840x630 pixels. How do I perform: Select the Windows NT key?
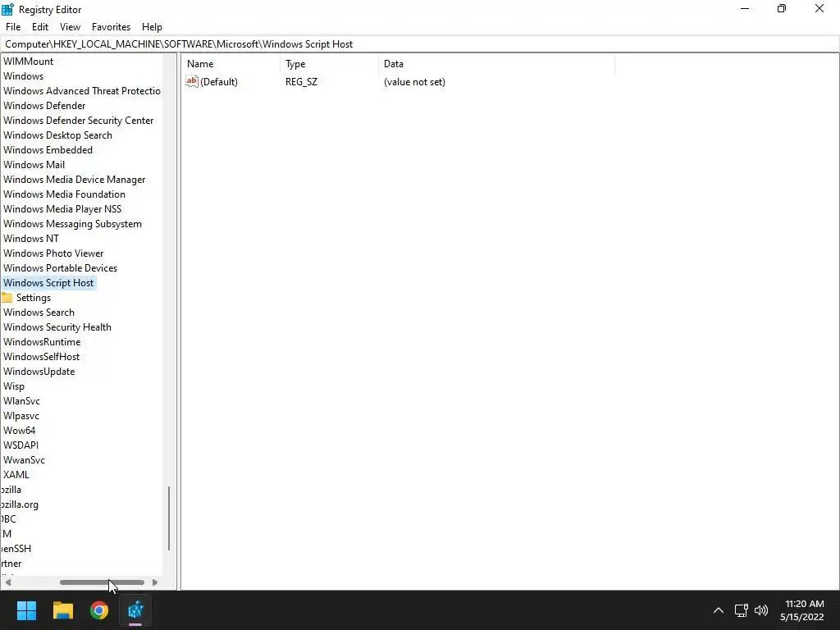click(x=31, y=239)
